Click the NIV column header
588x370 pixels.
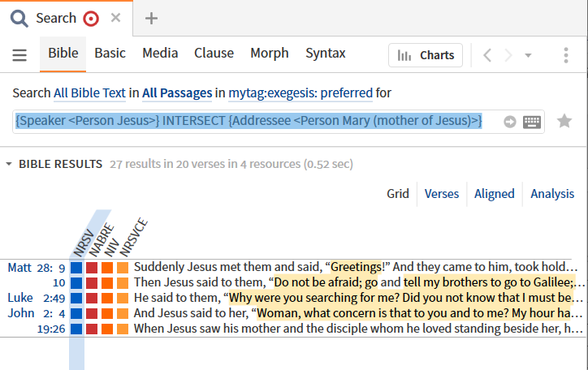[112, 247]
